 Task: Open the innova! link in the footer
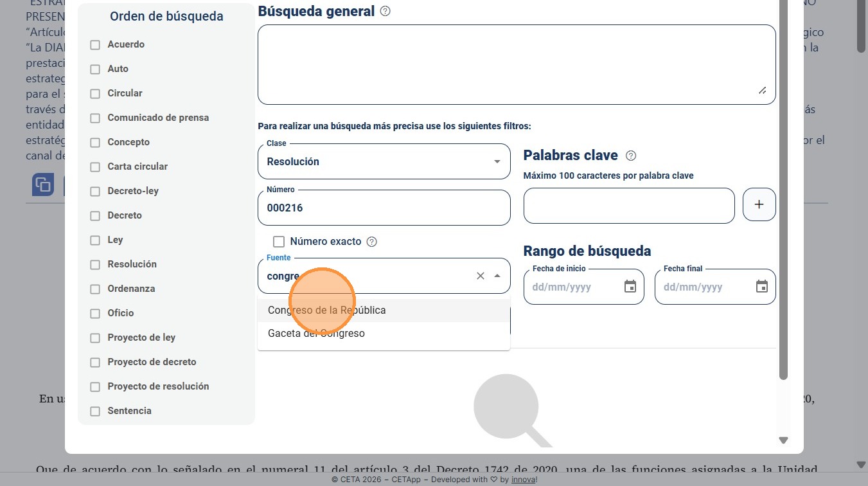click(x=524, y=480)
